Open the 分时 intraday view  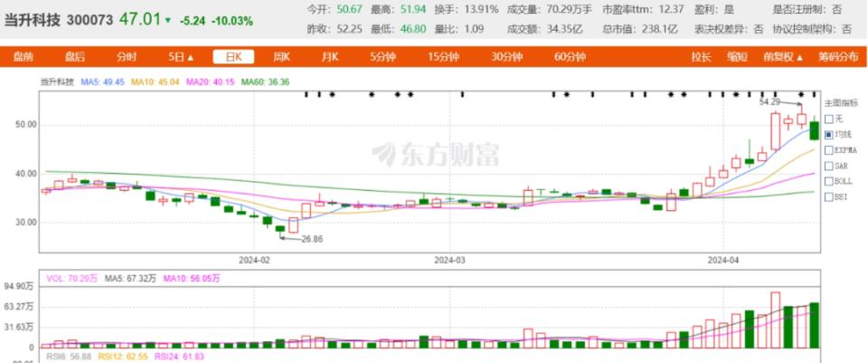pos(127,56)
